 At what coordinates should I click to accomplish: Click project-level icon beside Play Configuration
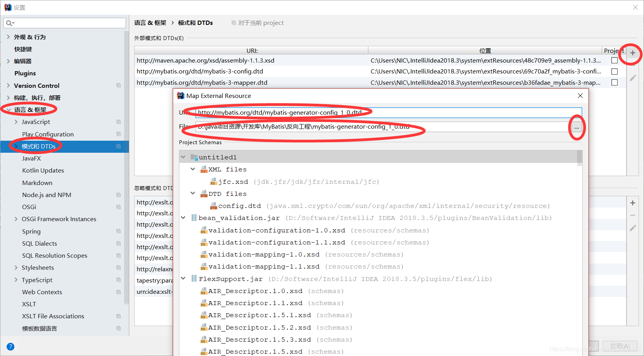pos(118,134)
